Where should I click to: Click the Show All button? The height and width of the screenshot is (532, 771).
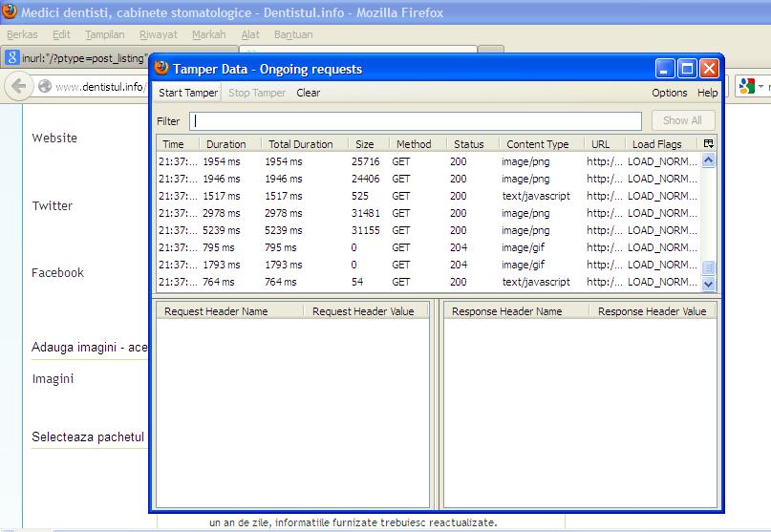[682, 120]
